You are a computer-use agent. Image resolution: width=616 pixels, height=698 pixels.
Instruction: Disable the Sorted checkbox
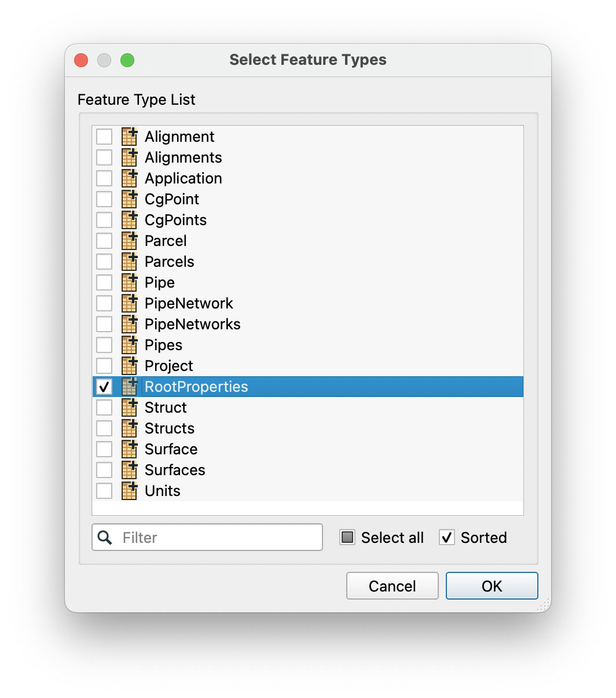coord(447,538)
